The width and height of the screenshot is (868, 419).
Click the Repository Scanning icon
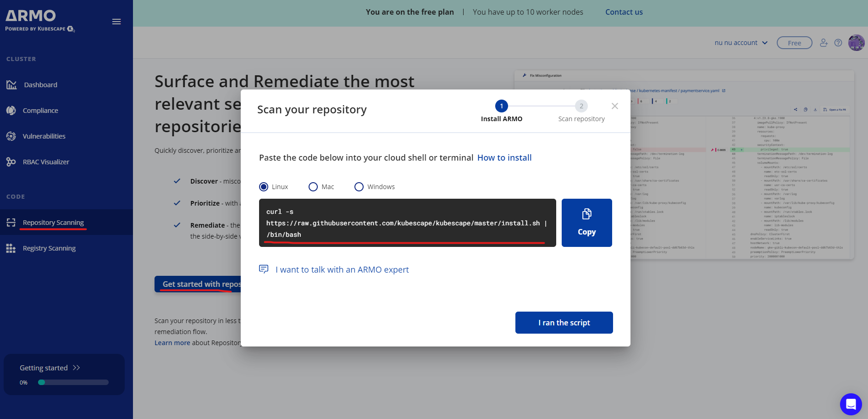coord(11,223)
